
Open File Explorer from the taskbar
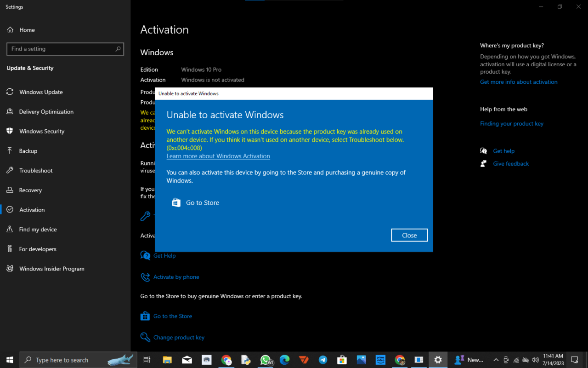point(167,360)
